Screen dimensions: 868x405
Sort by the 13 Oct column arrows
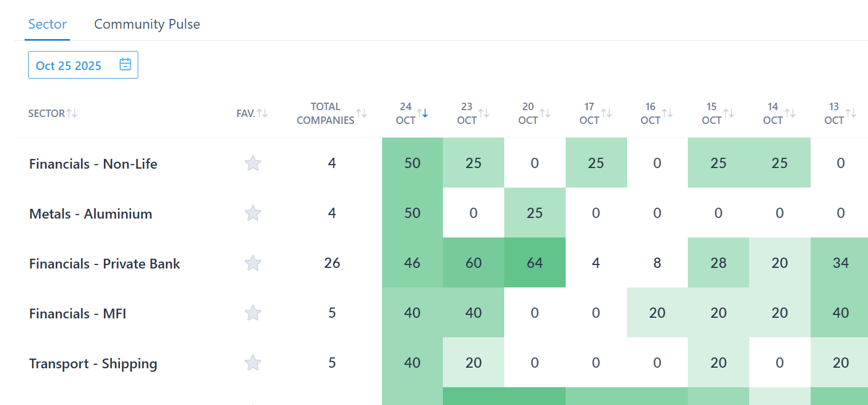(x=851, y=113)
